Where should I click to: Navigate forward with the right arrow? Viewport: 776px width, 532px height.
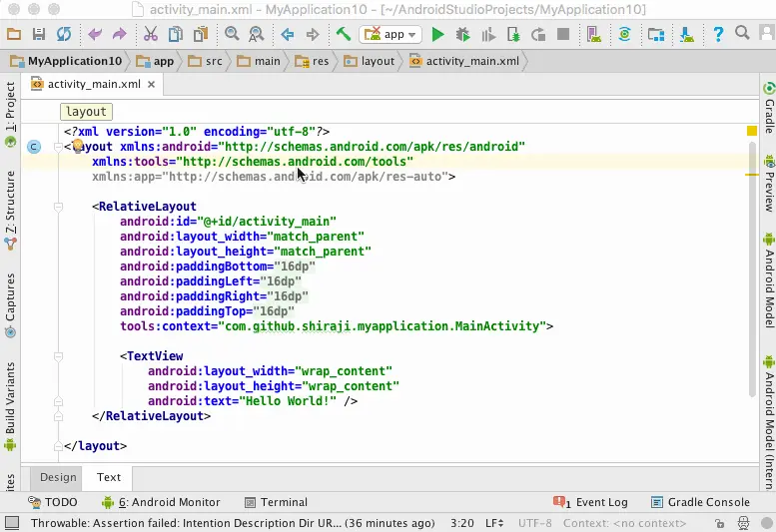(313, 34)
